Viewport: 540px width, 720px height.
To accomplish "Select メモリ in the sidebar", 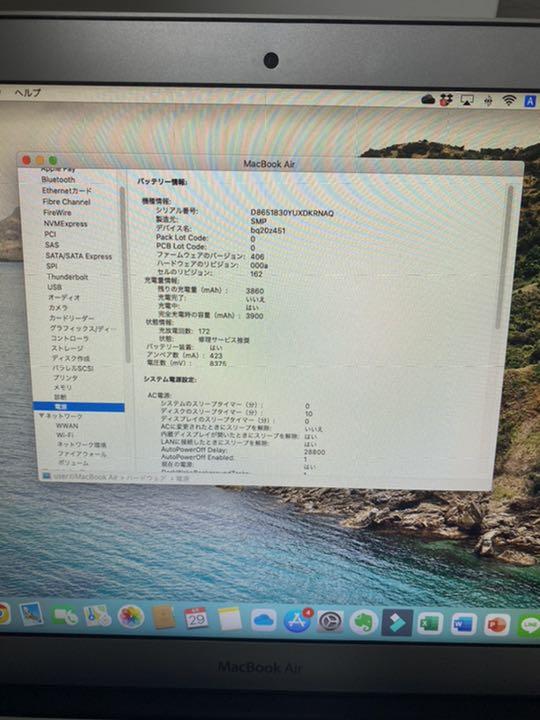I will tap(62, 388).
